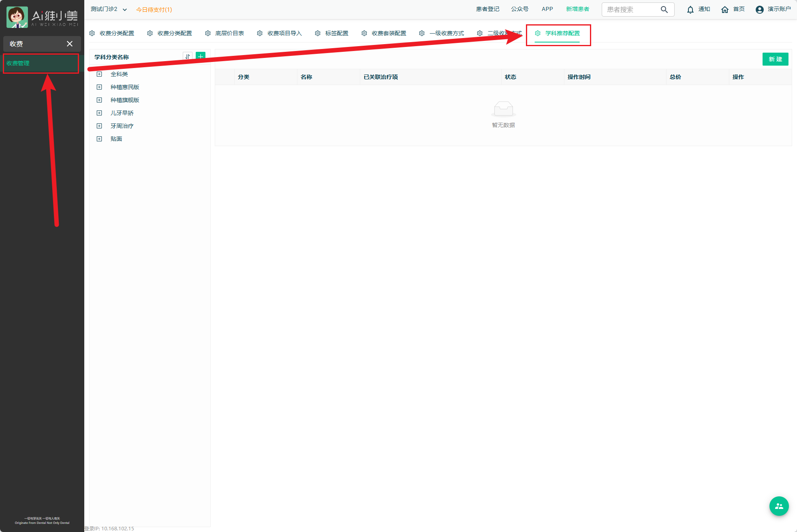Click the 今日待支付(1) link
This screenshot has height=532, width=797.
(x=154, y=10)
